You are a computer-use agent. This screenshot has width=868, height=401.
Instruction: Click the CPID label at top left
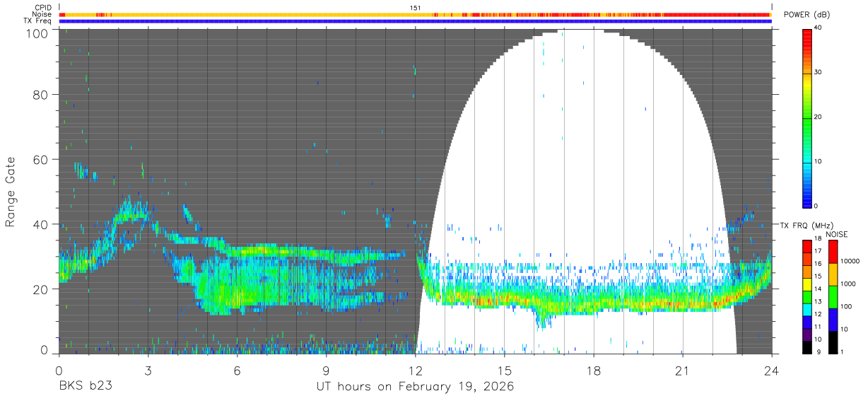42,8
